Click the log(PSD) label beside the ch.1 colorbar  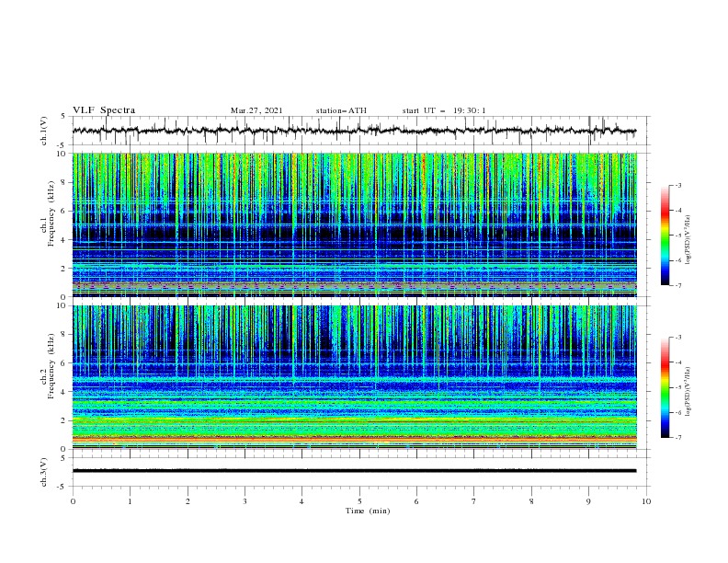[688, 240]
